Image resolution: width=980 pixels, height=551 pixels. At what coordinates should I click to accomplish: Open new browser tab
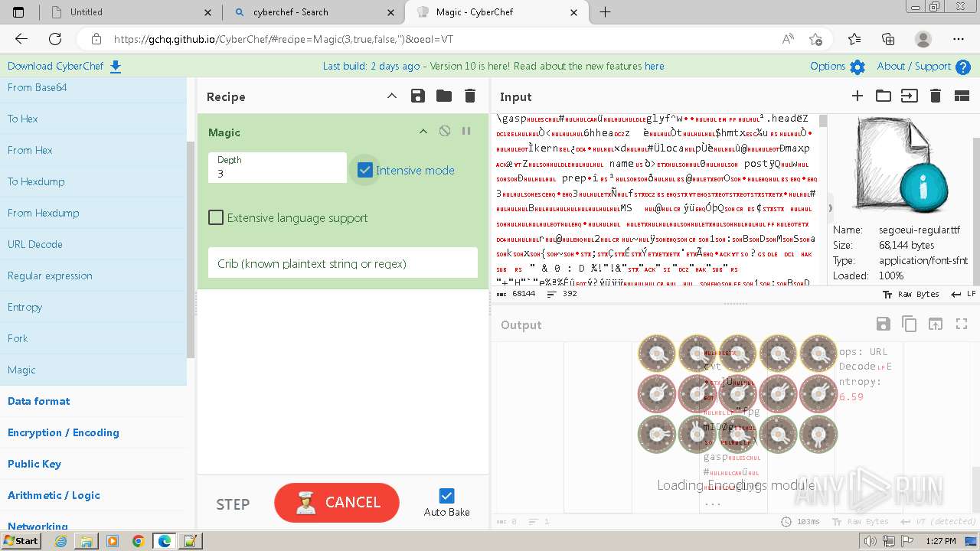coord(605,11)
